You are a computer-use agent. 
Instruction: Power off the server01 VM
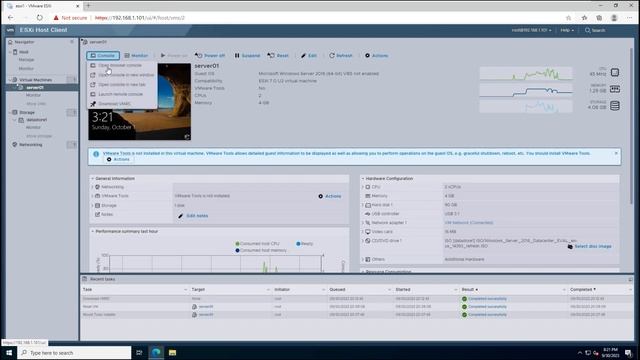click(210, 56)
